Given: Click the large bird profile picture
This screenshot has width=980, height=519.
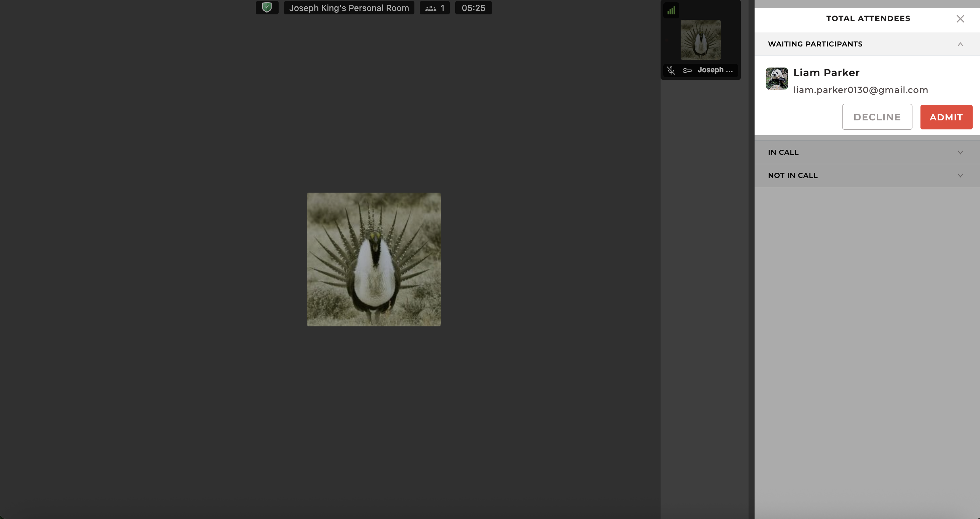Looking at the screenshot, I should (x=374, y=259).
